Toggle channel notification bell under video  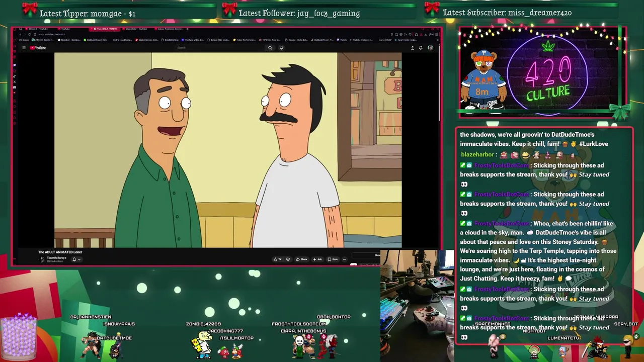tap(74, 259)
